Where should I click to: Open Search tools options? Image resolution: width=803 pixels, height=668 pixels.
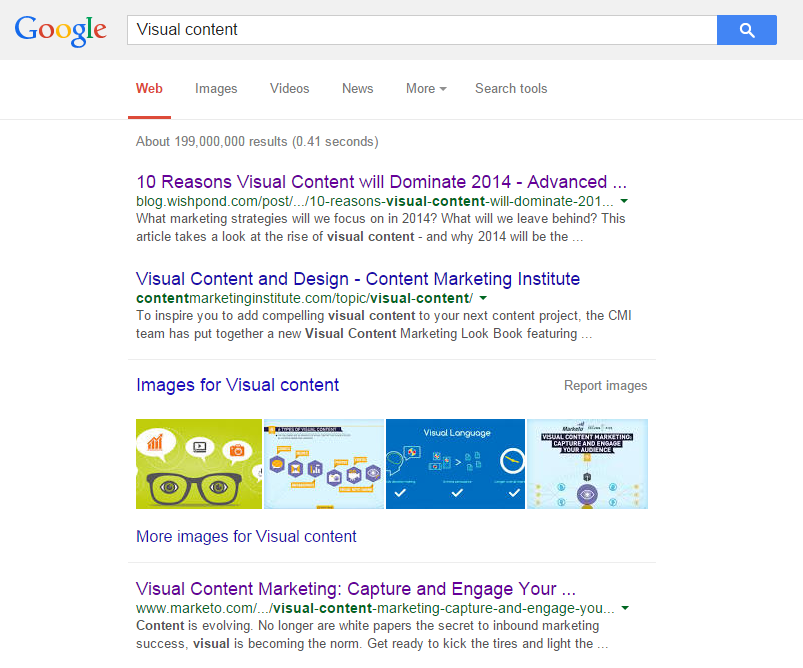tap(511, 89)
